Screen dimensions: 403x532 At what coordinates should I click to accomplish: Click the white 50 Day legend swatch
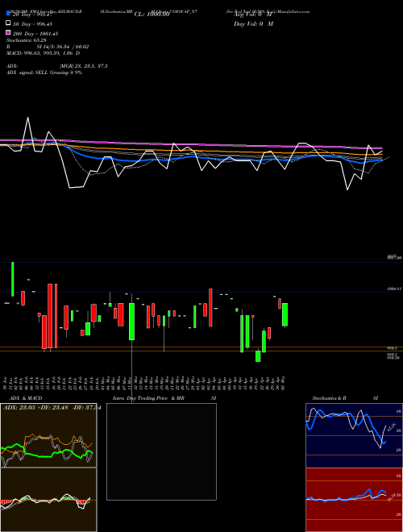pos(8,23)
